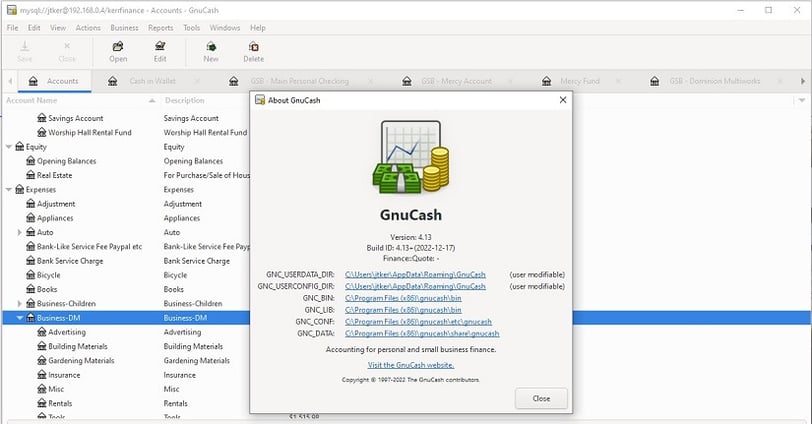Click the Worship Hall Rental Fund account icon

click(42, 133)
